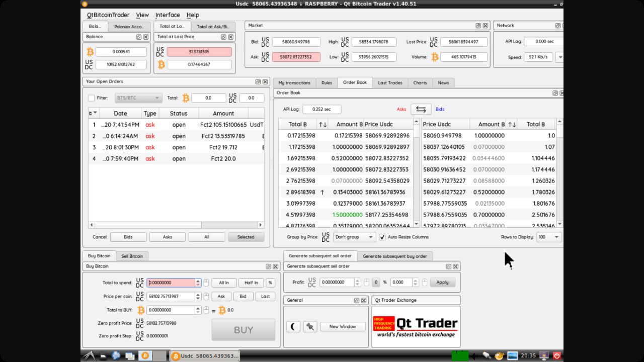This screenshot has width=644, height=362.
Task: Open My transactions tab
Action: [x=294, y=82]
